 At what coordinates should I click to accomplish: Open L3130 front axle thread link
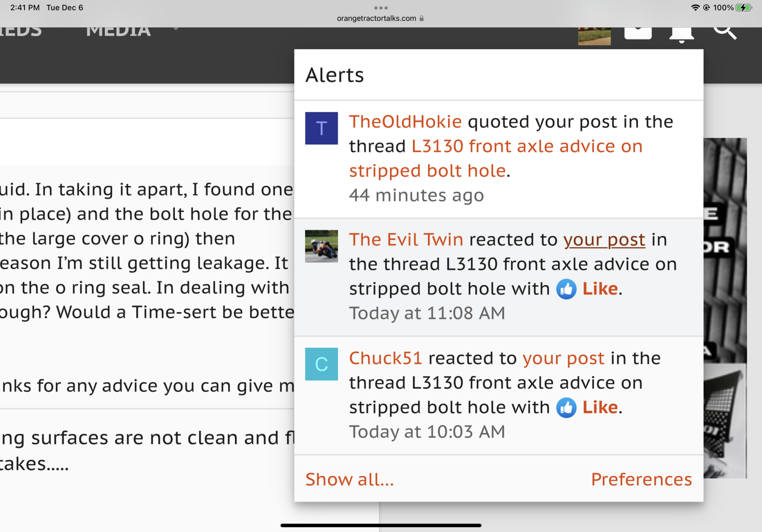pos(526,146)
